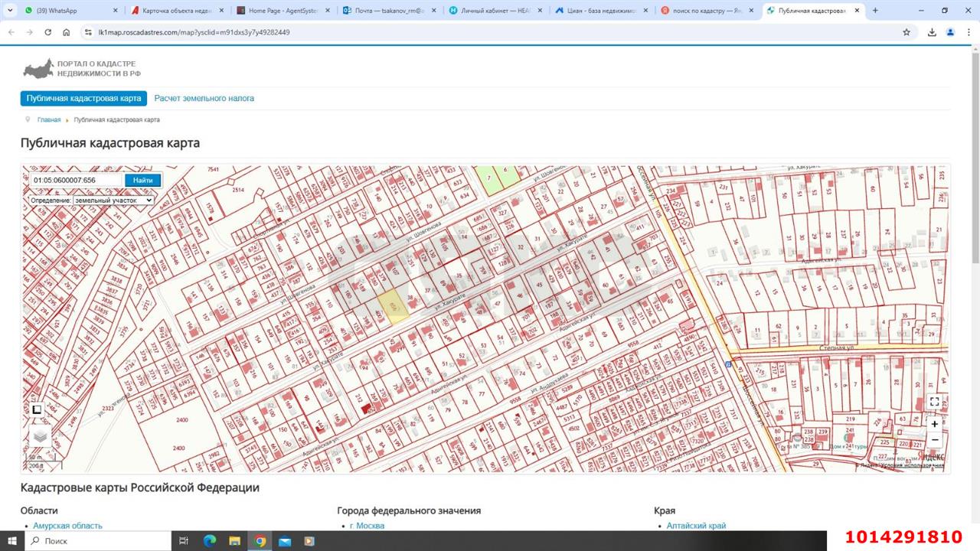The image size is (980, 551).
Task: Open the Chrome profile menu
Action: (950, 32)
